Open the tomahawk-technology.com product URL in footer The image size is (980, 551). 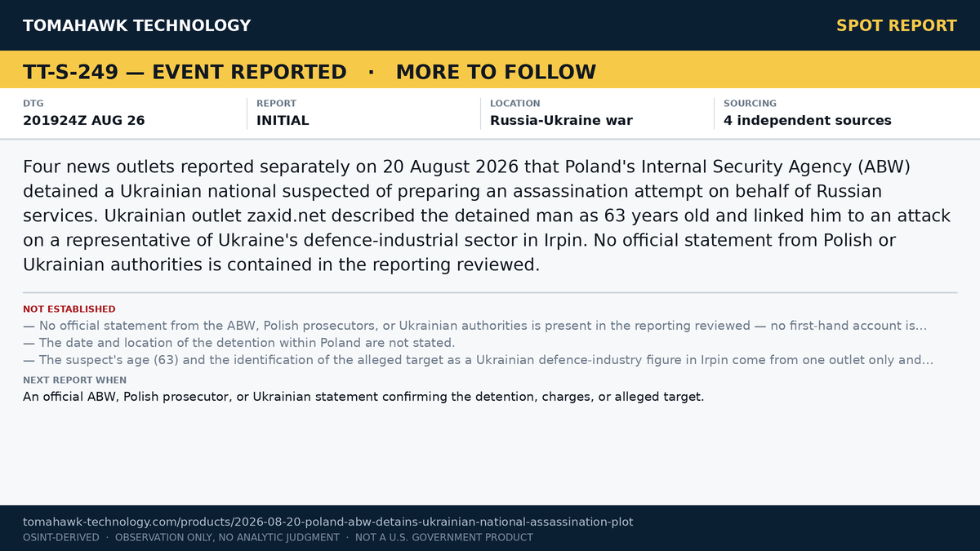click(327, 522)
